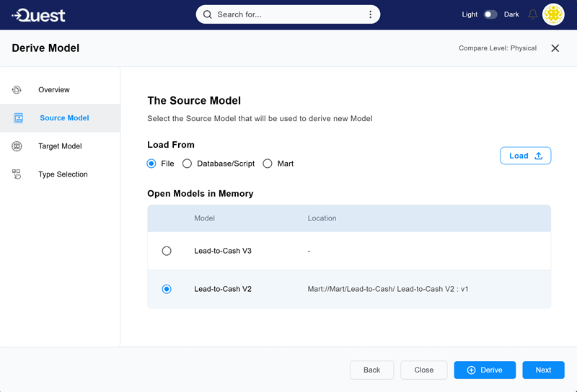Click the Next button
Viewport: 577px width, 392px height.
click(x=543, y=370)
